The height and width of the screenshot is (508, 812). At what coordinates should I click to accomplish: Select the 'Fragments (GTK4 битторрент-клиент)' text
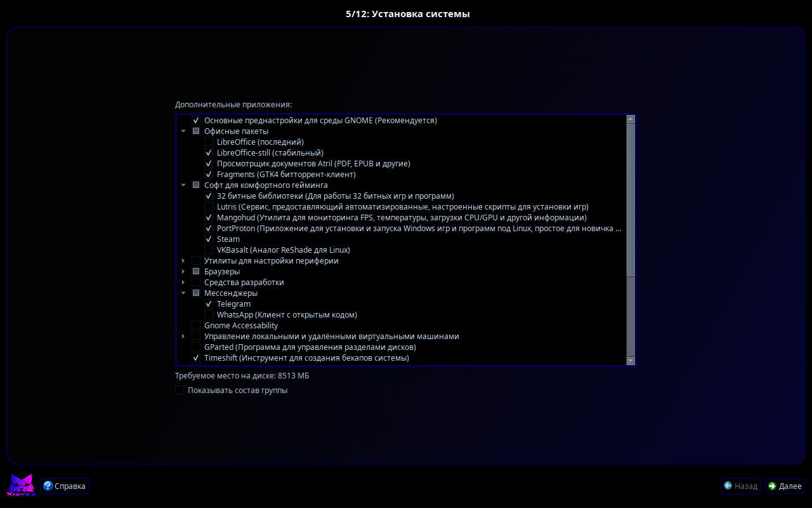click(x=286, y=175)
